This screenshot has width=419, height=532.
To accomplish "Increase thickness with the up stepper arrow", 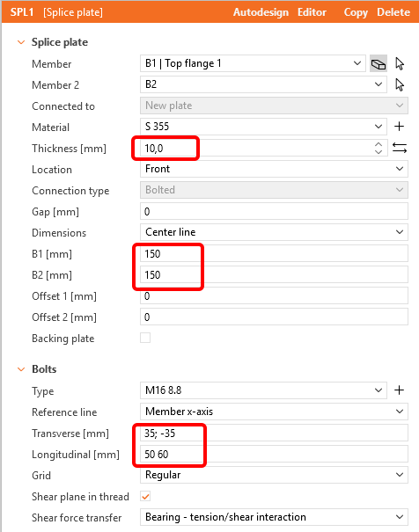I will coord(379,144).
